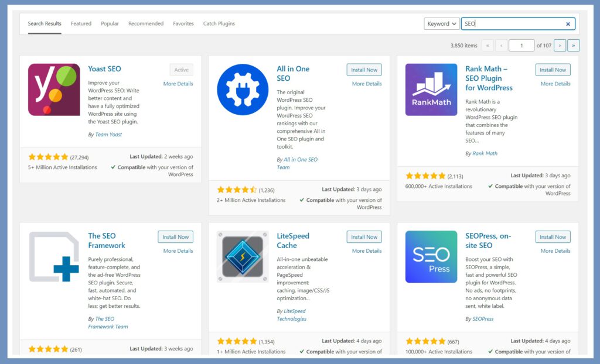The width and height of the screenshot is (600, 364).
Task: Open More Details for Yoast SEO
Action: [178, 84]
